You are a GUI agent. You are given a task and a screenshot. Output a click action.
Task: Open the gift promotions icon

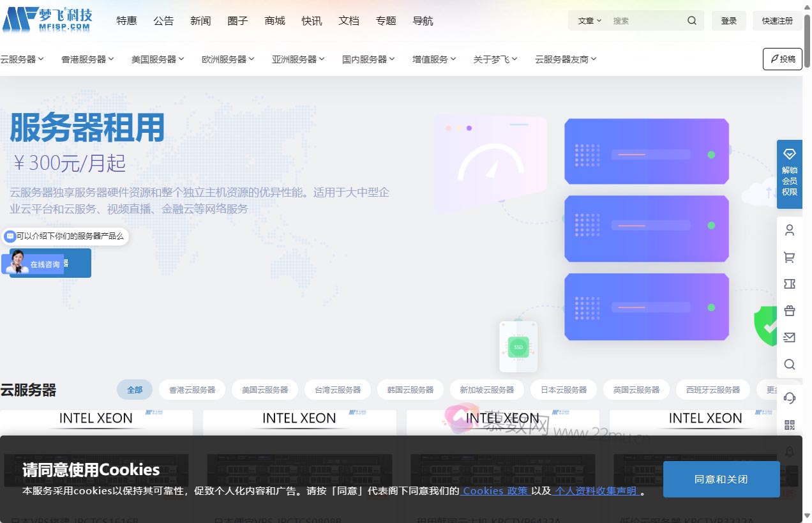(790, 310)
